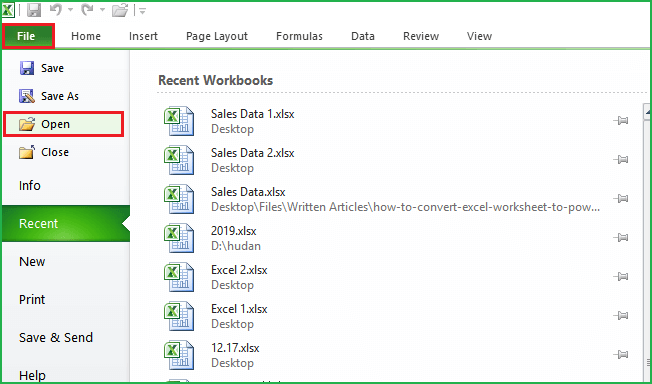Switch to the Data tab
The width and height of the screenshot is (652, 384).
click(x=363, y=36)
